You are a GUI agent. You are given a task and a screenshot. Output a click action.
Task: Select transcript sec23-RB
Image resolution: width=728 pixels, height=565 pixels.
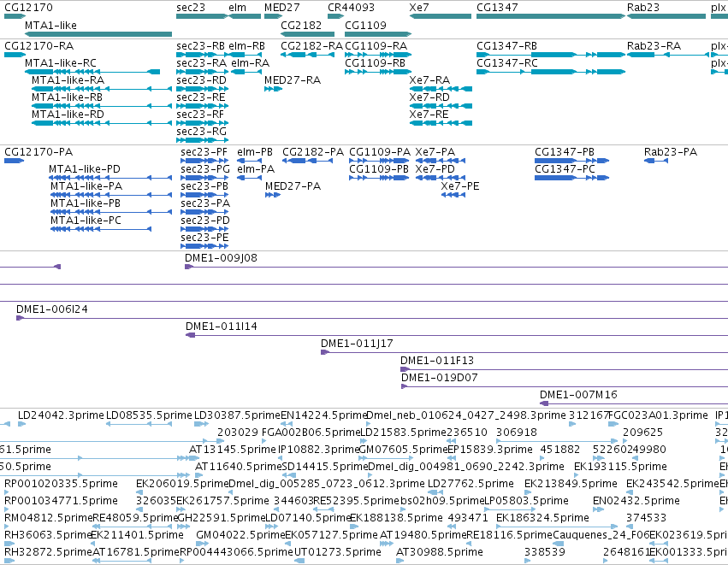click(x=203, y=55)
